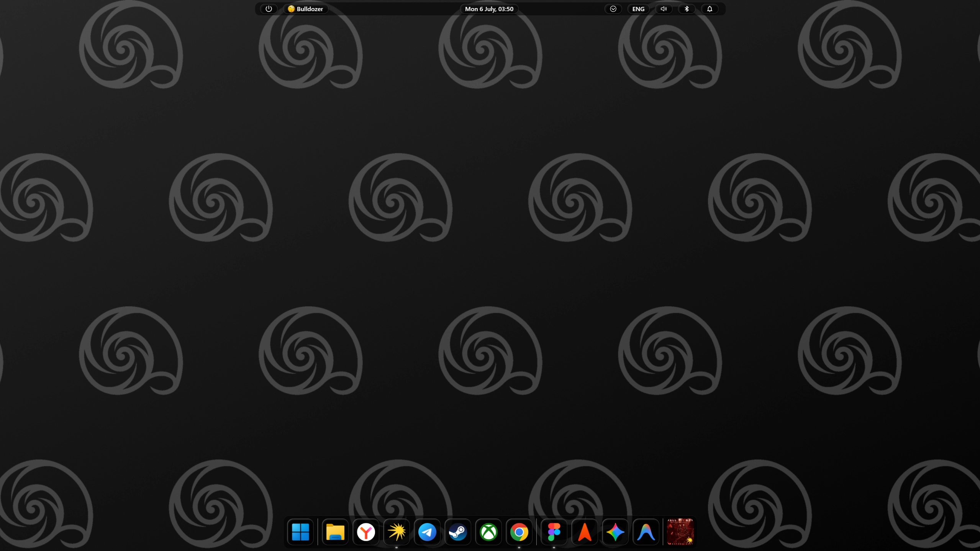This screenshot has height=551, width=980.
Task: Open the multicolor four-point star app
Action: coord(615,532)
